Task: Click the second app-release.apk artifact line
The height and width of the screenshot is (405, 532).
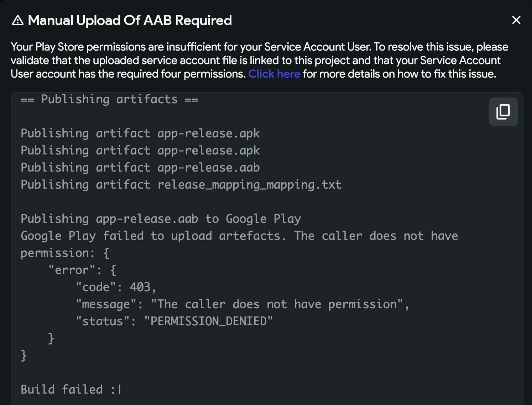Action: coord(140,151)
